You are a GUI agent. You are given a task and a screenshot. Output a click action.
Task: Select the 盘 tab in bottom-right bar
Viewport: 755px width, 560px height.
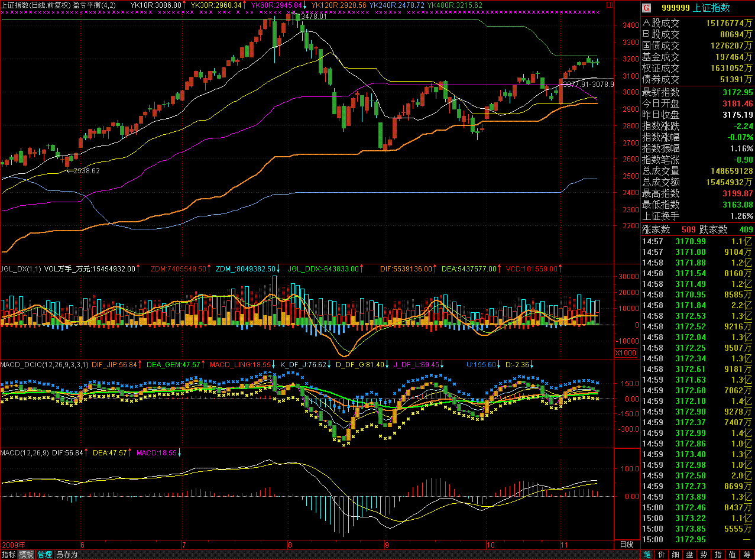click(x=689, y=555)
